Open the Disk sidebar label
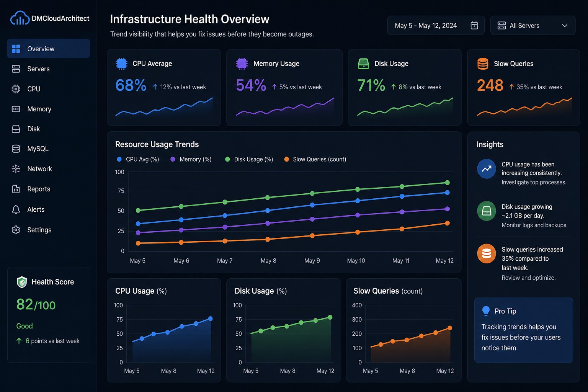Image resolution: width=588 pixels, height=392 pixels. (x=33, y=129)
